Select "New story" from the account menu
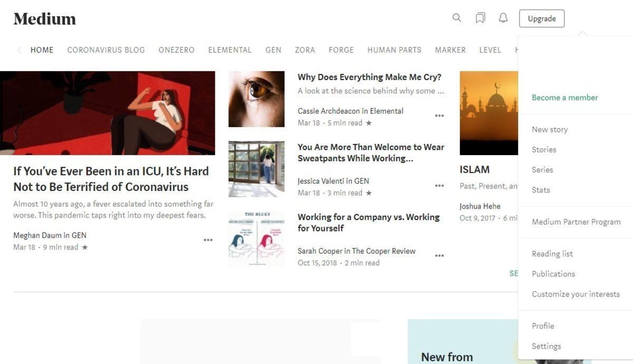The height and width of the screenshot is (364, 633). (550, 129)
